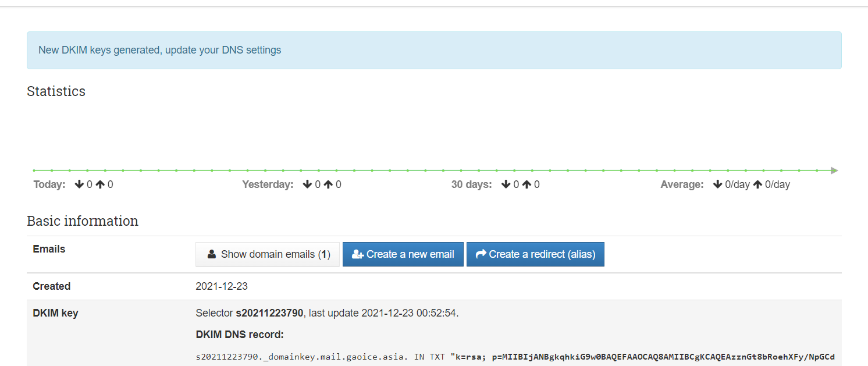
Task: Click the up arrow icon next to Average
Action: tap(757, 184)
